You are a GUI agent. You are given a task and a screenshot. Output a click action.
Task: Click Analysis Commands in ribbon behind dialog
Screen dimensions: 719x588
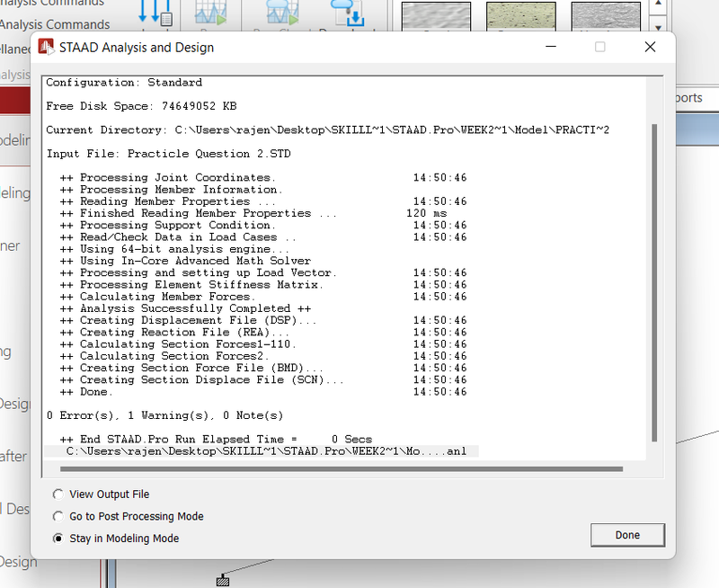click(55, 24)
